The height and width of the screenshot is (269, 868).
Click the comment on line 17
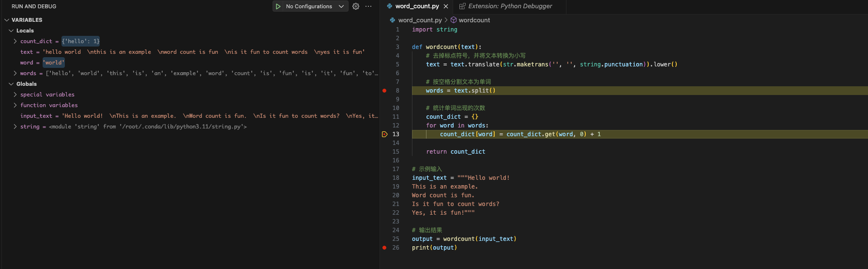[427, 169]
